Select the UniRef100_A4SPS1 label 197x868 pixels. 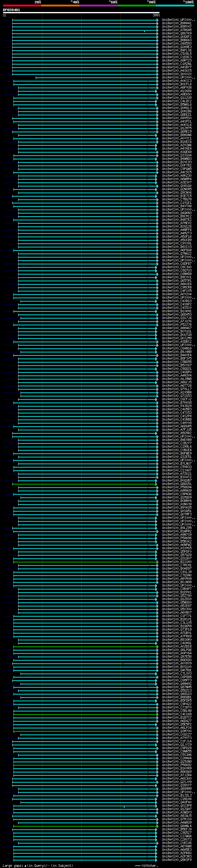(x=177, y=122)
